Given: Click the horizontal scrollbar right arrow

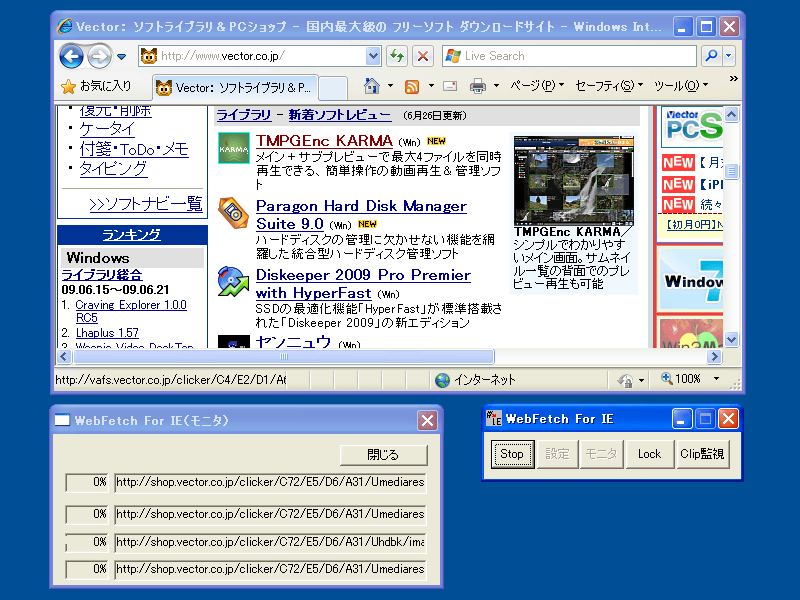Looking at the screenshot, I should [715, 357].
